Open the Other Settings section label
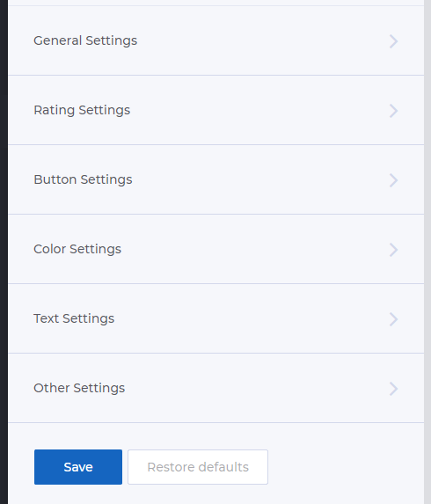The height and width of the screenshot is (504, 431). tap(79, 388)
